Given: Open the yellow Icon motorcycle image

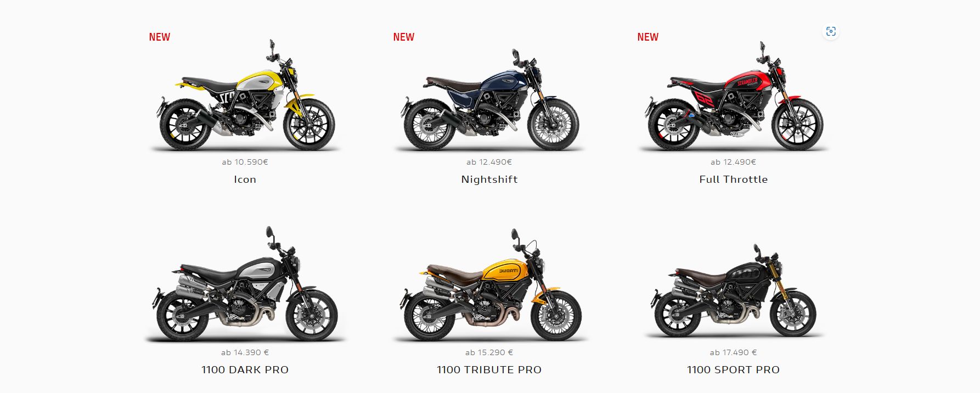Looking at the screenshot, I should (x=245, y=96).
